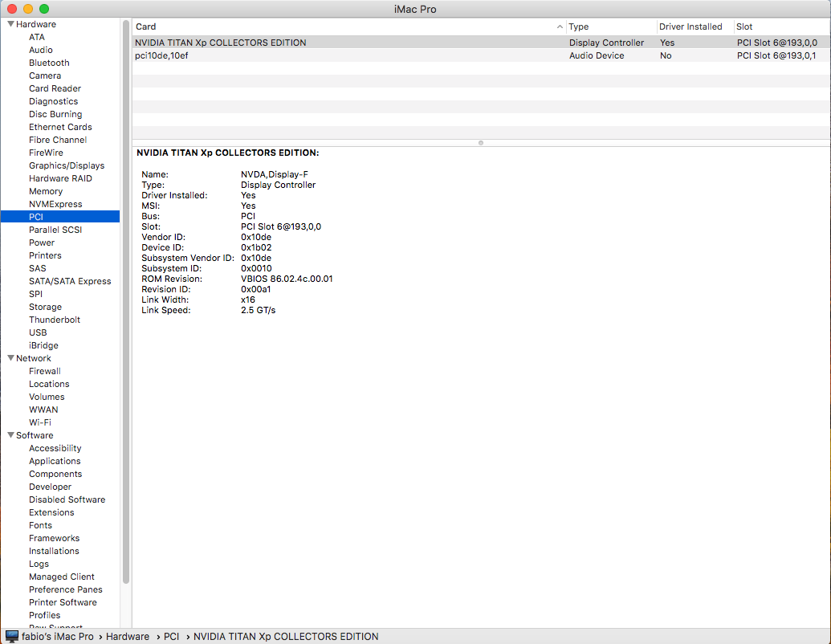The height and width of the screenshot is (644, 831).
Task: Select Bluetooth in the sidebar
Action: pos(49,63)
